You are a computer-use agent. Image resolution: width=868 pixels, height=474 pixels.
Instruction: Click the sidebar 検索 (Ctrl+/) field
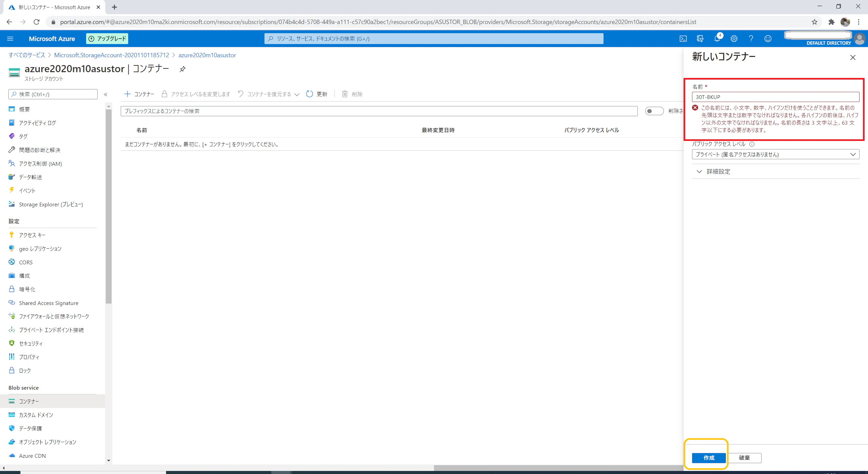pyautogui.click(x=53, y=94)
